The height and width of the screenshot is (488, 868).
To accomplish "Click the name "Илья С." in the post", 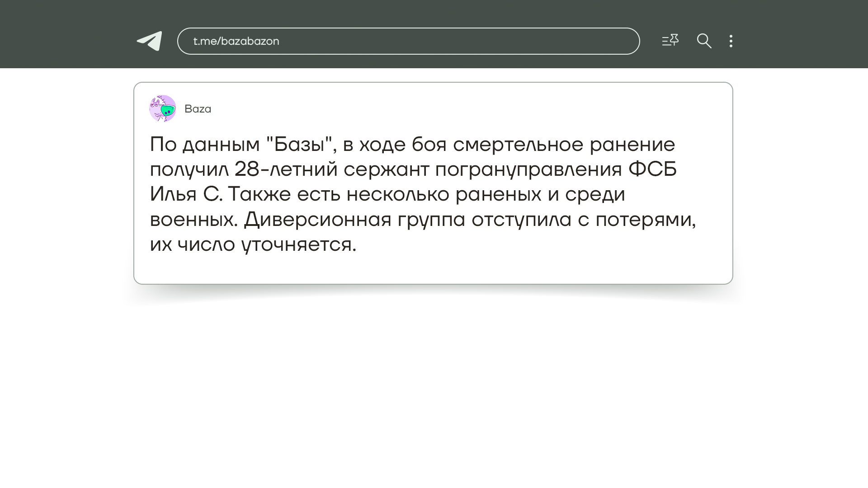I will 186,194.
